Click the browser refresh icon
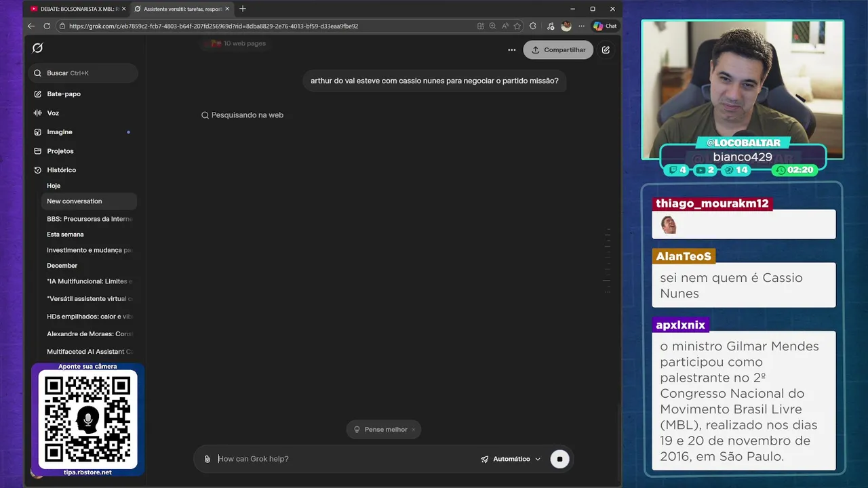868x488 pixels. 47,26
